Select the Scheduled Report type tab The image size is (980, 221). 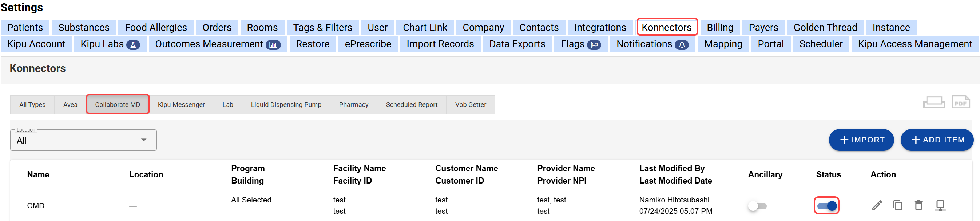pyautogui.click(x=411, y=104)
